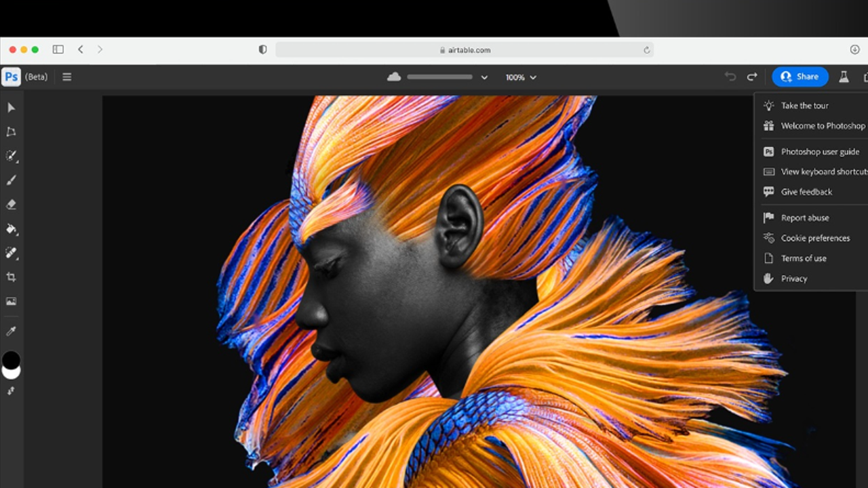Select the Lasso tool
This screenshot has height=488, width=868.
[11, 132]
